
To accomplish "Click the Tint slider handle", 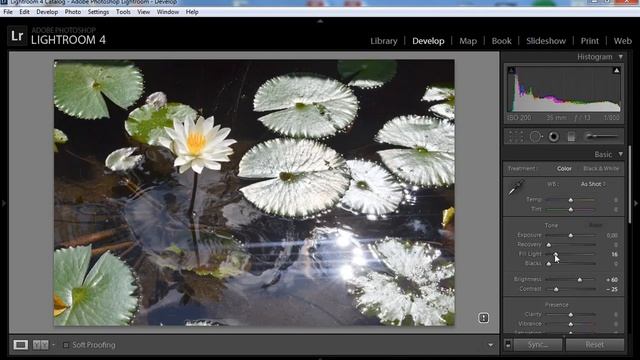I will 571,209.
